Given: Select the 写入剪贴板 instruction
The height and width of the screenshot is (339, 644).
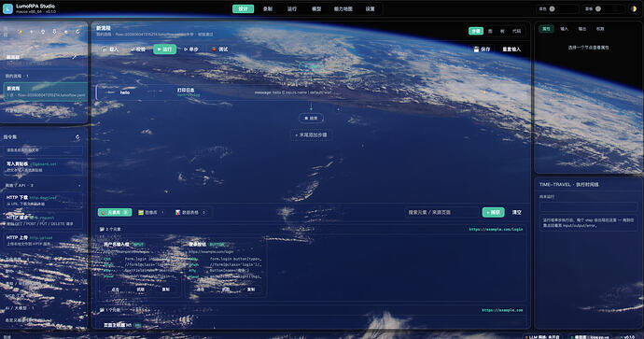Looking at the screenshot, I should [44, 166].
